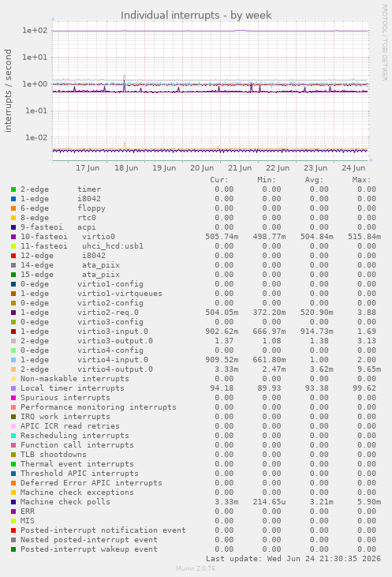This screenshot has height=577, width=392.
Task: Click the Machine check polls color swatch
Action: 13,502
